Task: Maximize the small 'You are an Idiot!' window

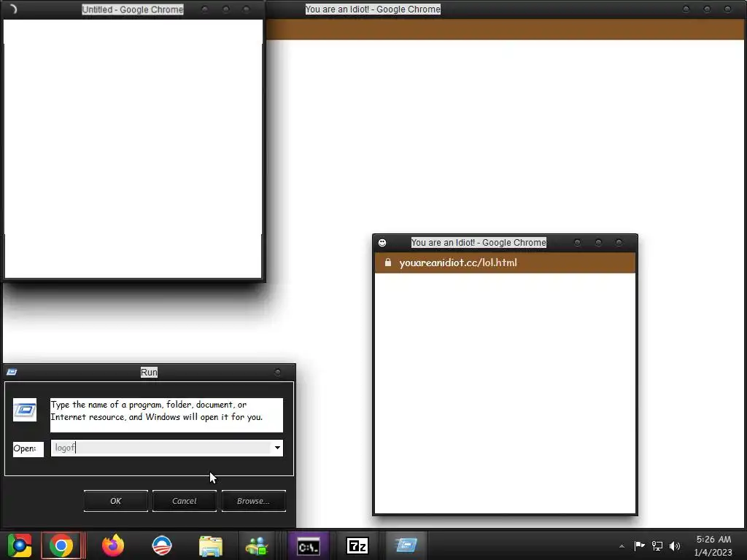Action: pos(598,243)
